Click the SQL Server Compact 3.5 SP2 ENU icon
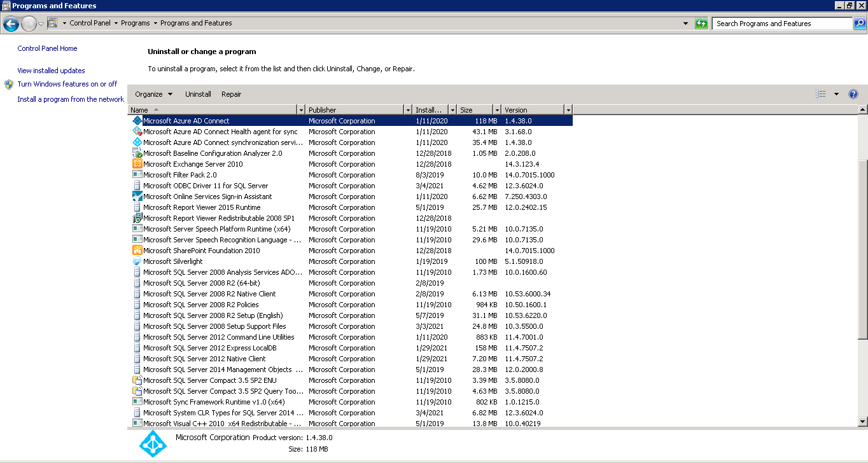The width and height of the screenshot is (868, 463). [x=137, y=380]
